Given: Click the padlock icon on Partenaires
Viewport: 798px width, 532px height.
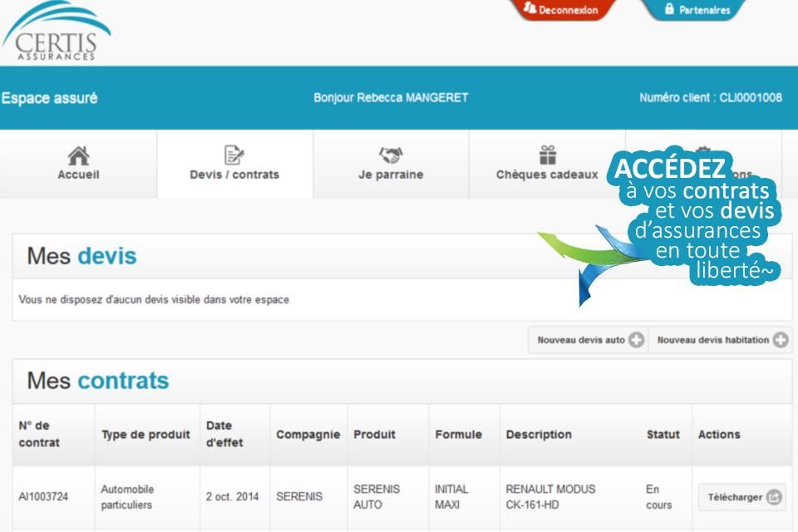Looking at the screenshot, I should point(669,8).
